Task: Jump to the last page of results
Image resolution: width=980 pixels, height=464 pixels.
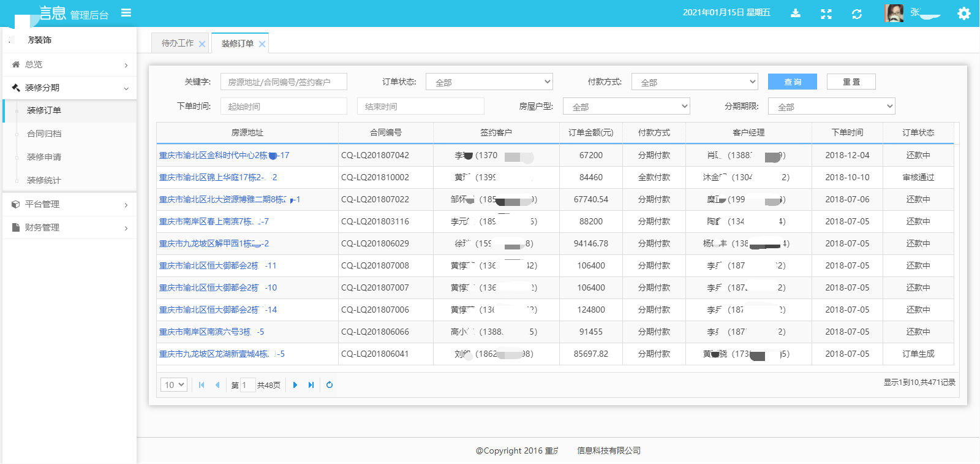Action: click(x=311, y=385)
